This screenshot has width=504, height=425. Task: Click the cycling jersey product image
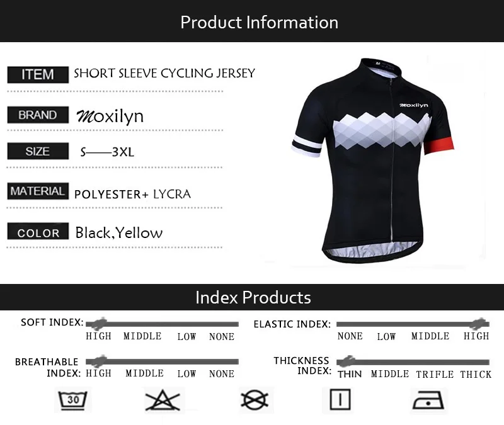[373, 161]
